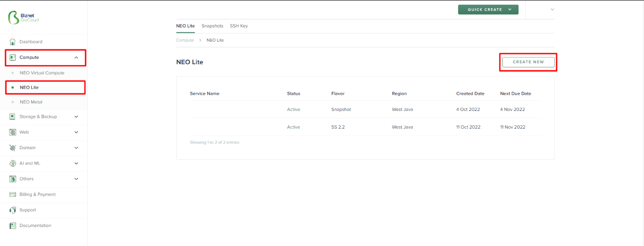Click the Showing 1 to 2 entries text
This screenshot has height=246, width=644.
tap(215, 142)
